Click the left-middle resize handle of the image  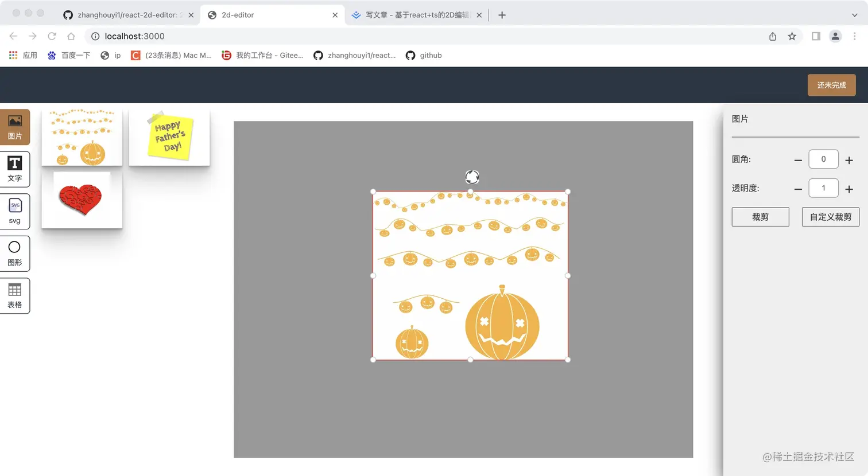pyautogui.click(x=373, y=275)
